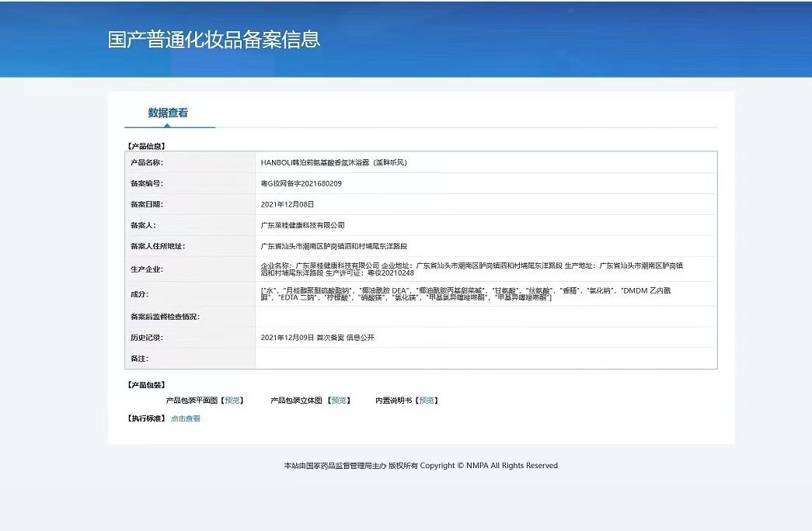Click the filer name 广东莱桂健康科技有限公司
This screenshot has height=531, width=812.
(x=303, y=225)
